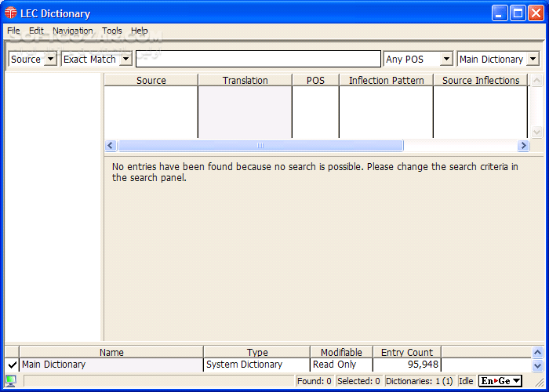Click into the search text field

(x=258, y=60)
